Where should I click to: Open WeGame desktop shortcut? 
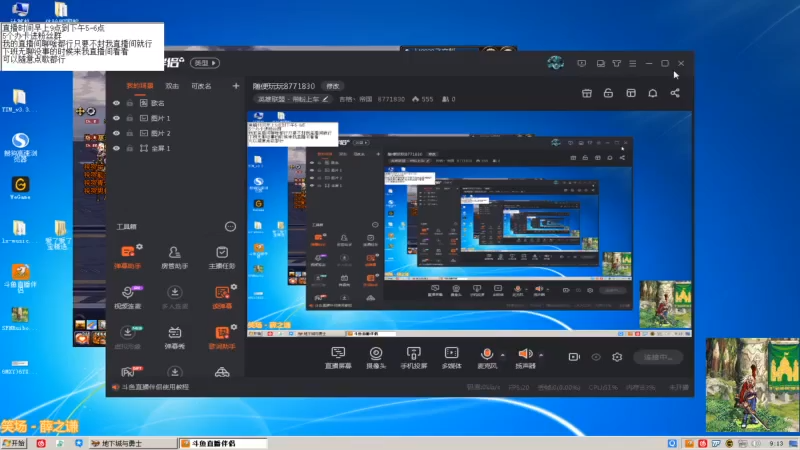[x=20, y=188]
